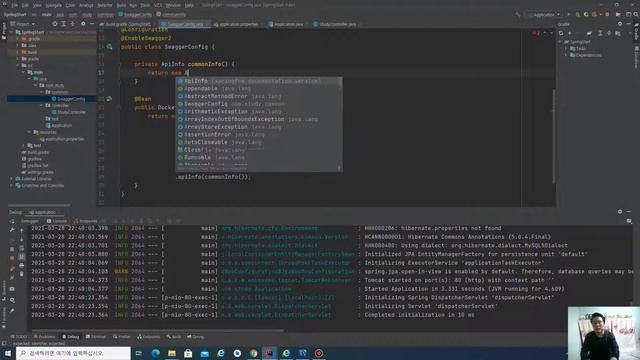Choose AutoCloseable completion suggestion
640x360 pixels.
(x=258, y=142)
